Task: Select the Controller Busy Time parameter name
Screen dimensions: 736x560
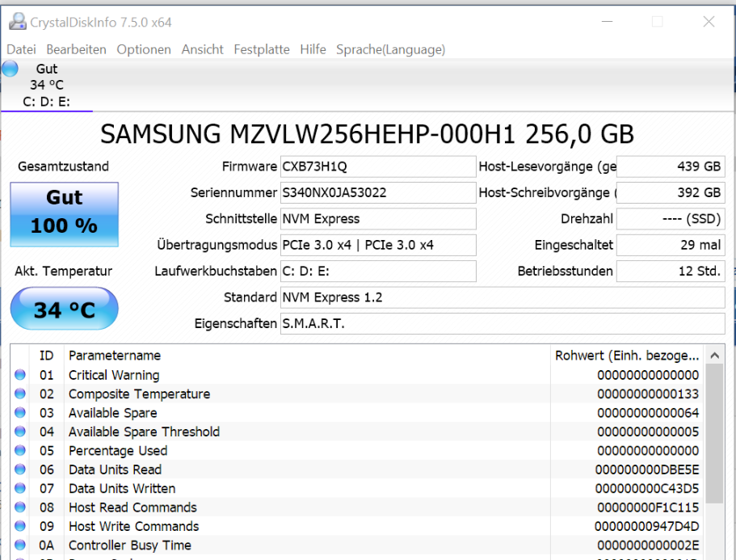Action: [x=130, y=545]
